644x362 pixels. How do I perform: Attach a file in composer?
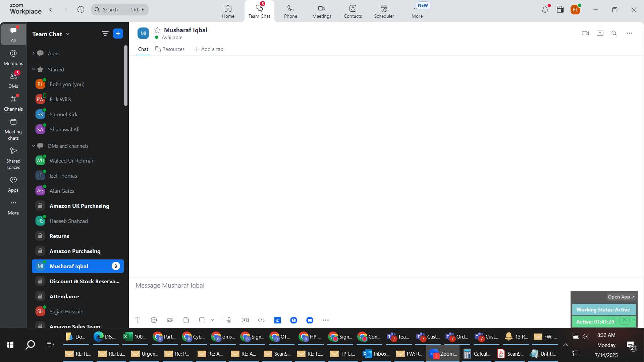point(186,320)
